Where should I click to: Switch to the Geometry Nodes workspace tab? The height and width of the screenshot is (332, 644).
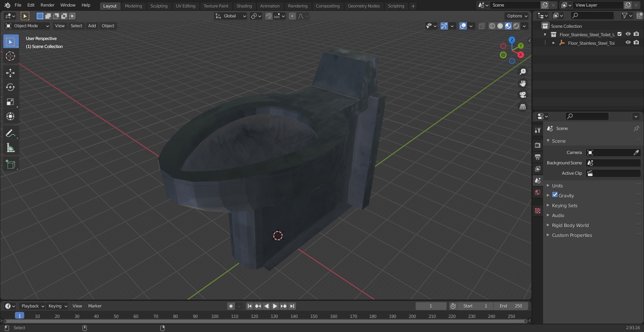[x=363, y=6]
